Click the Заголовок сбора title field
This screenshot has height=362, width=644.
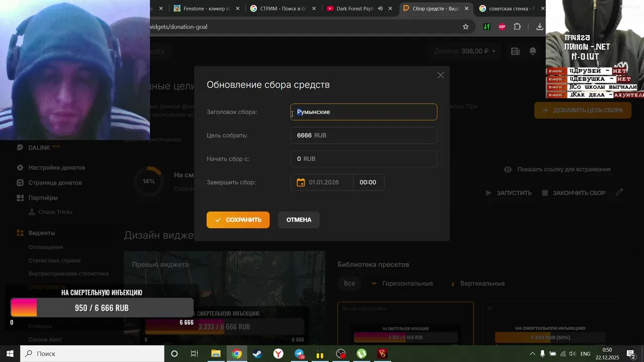click(x=364, y=112)
